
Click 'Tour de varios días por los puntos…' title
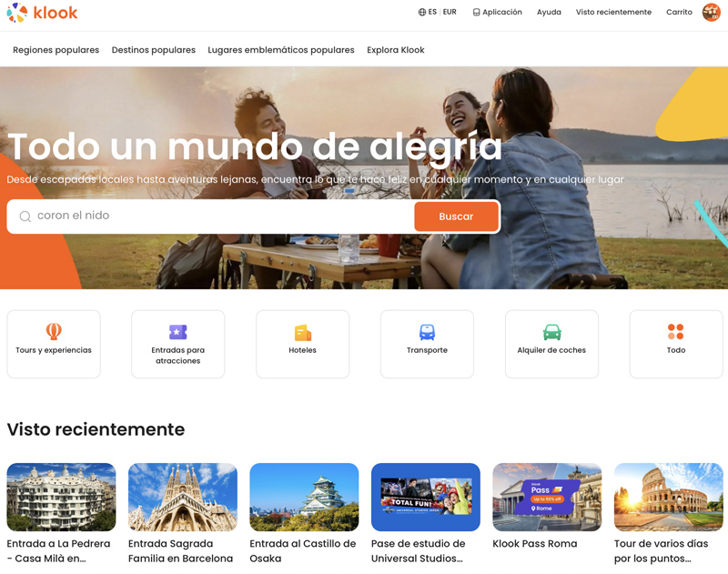pyautogui.click(x=662, y=550)
